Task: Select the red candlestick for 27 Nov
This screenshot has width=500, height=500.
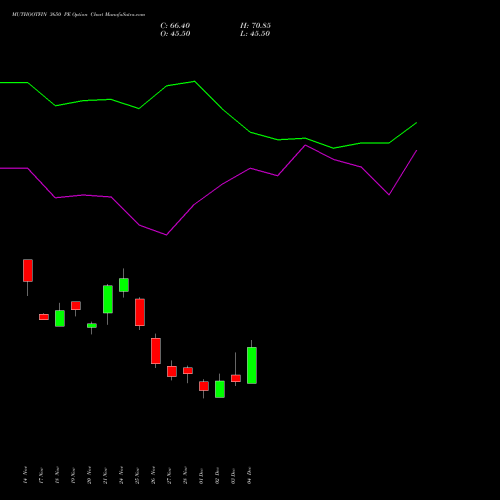Action: (172, 371)
